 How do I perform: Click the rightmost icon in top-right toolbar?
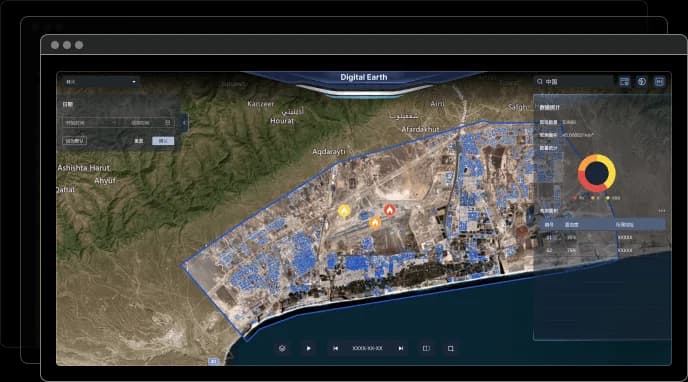point(659,82)
